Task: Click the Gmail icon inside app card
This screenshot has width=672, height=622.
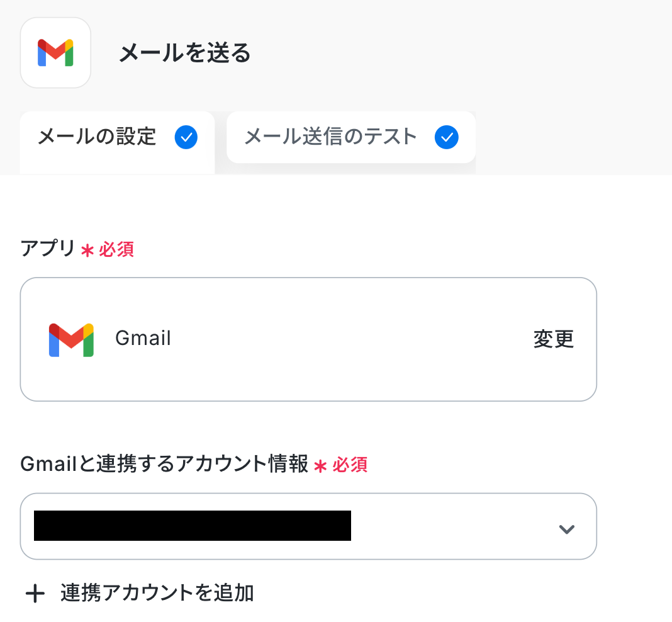Action: pyautogui.click(x=71, y=340)
